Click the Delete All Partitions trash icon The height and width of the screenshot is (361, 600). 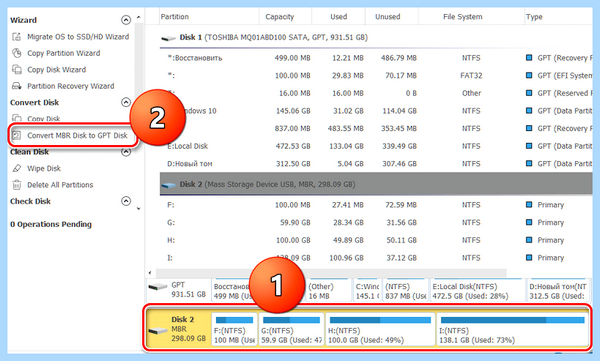coord(16,185)
